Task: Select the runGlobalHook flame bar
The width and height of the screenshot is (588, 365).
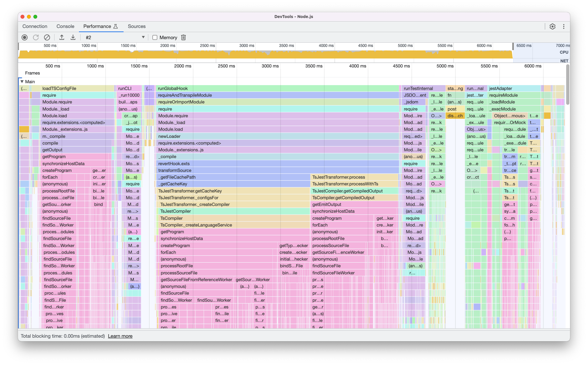Action: click(278, 88)
